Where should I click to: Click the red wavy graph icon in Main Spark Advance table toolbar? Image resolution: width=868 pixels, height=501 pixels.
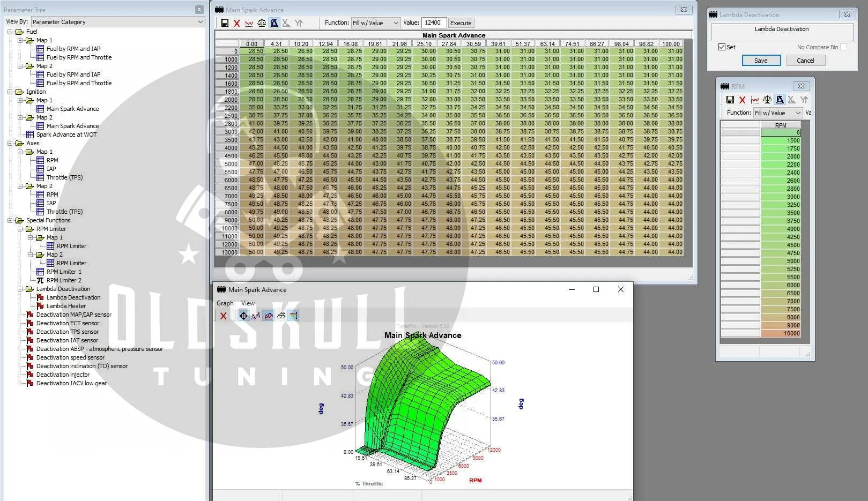click(249, 23)
